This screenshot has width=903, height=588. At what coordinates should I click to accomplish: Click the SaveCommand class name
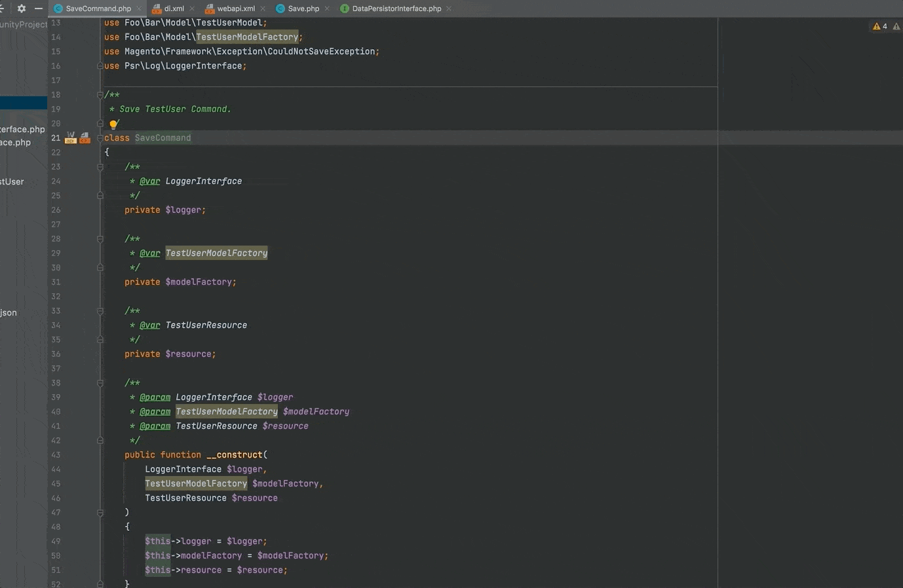point(163,138)
